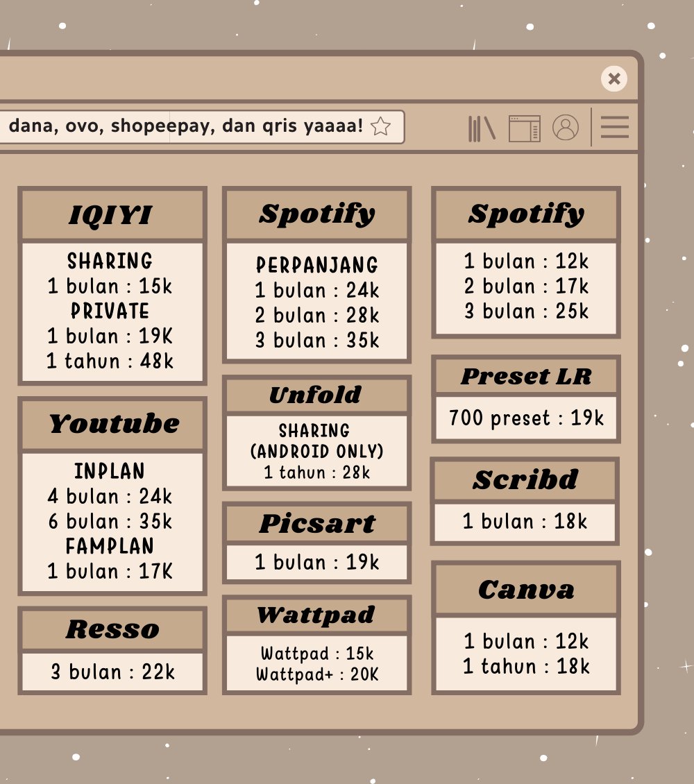The height and width of the screenshot is (784, 694).
Task: Open the hamburger menu icon
Action: [614, 127]
